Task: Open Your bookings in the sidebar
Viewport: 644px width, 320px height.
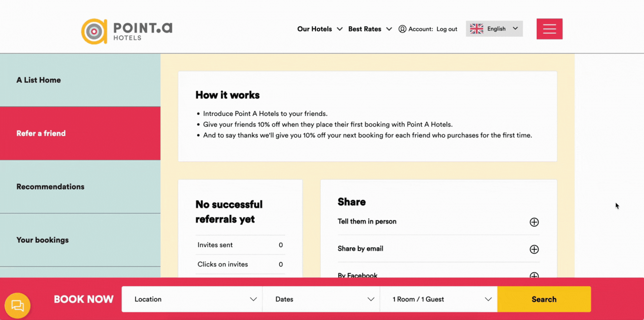Action: (42, 240)
